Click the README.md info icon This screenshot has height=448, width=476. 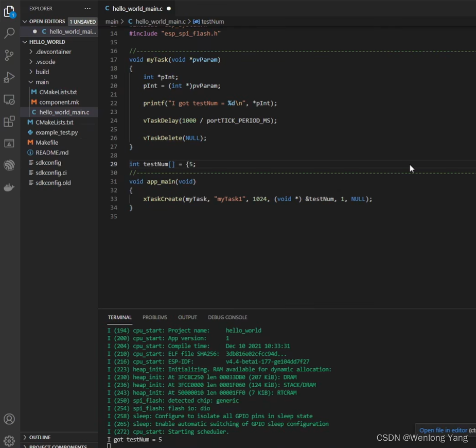pyautogui.click(x=30, y=152)
